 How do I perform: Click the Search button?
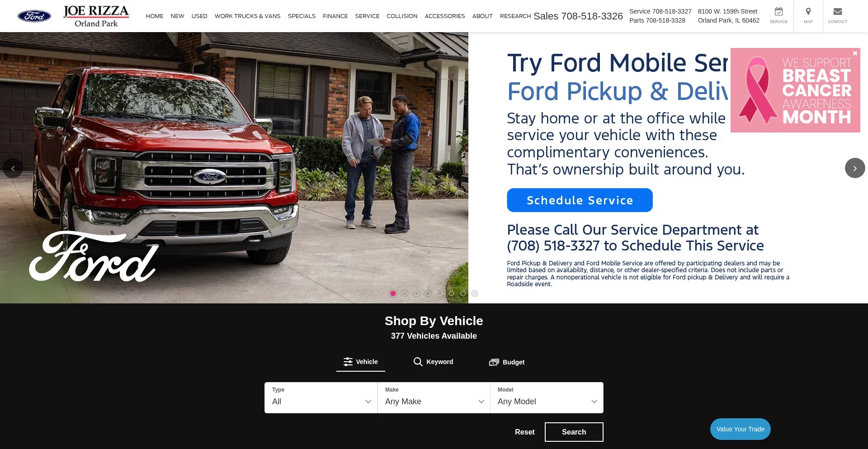574,432
